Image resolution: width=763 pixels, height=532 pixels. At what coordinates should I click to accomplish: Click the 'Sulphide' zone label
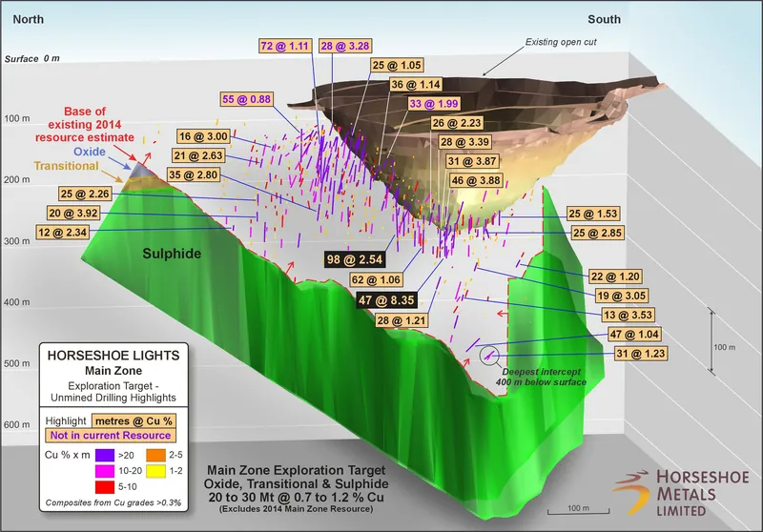[172, 254]
